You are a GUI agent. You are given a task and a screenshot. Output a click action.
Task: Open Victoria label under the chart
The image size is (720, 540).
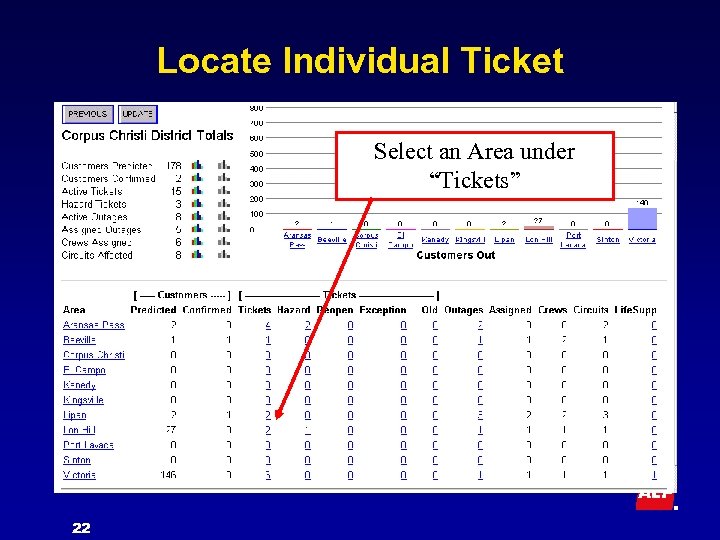642,240
